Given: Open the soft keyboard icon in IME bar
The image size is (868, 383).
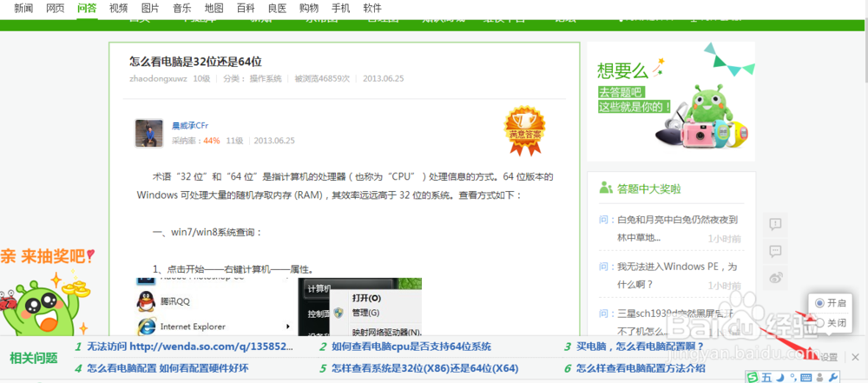Looking at the screenshot, I should (806, 378).
